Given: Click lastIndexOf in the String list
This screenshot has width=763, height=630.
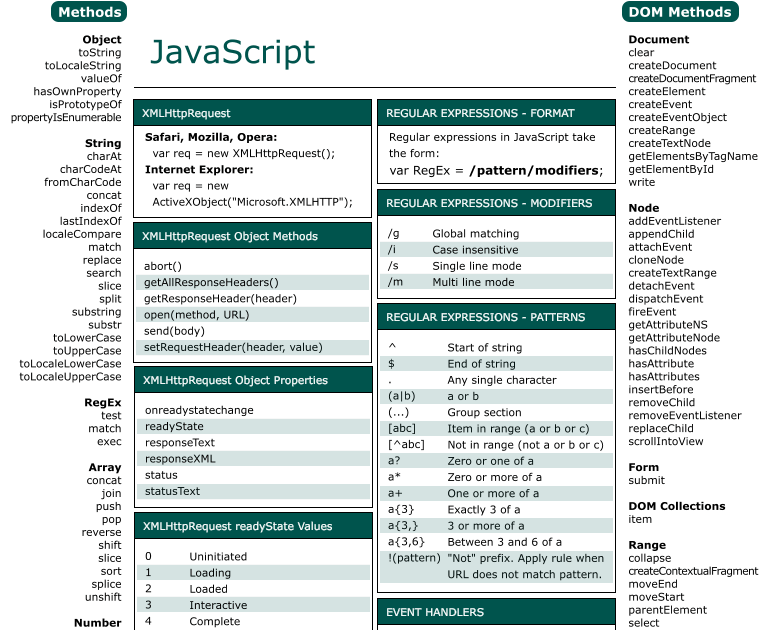Looking at the screenshot, I should click(x=91, y=221).
